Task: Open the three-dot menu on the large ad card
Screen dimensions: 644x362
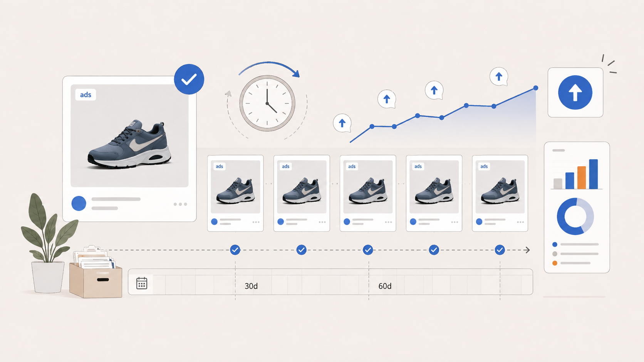Action: point(180,204)
